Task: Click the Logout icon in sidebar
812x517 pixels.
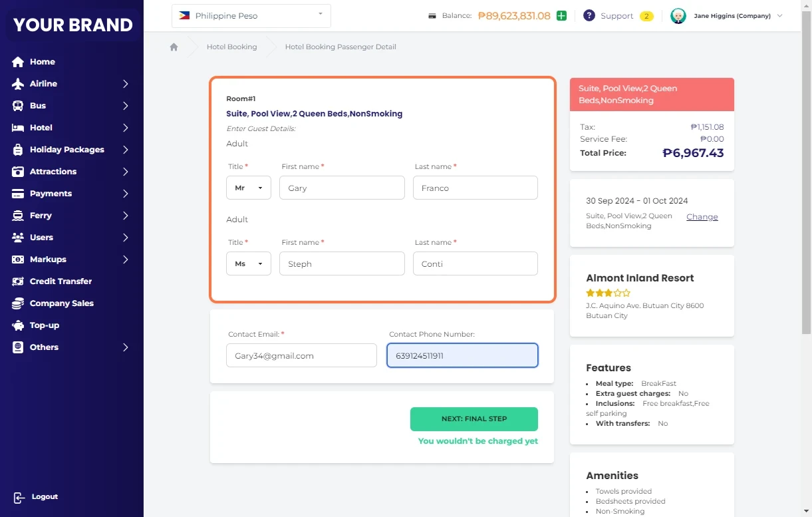Action: click(19, 497)
